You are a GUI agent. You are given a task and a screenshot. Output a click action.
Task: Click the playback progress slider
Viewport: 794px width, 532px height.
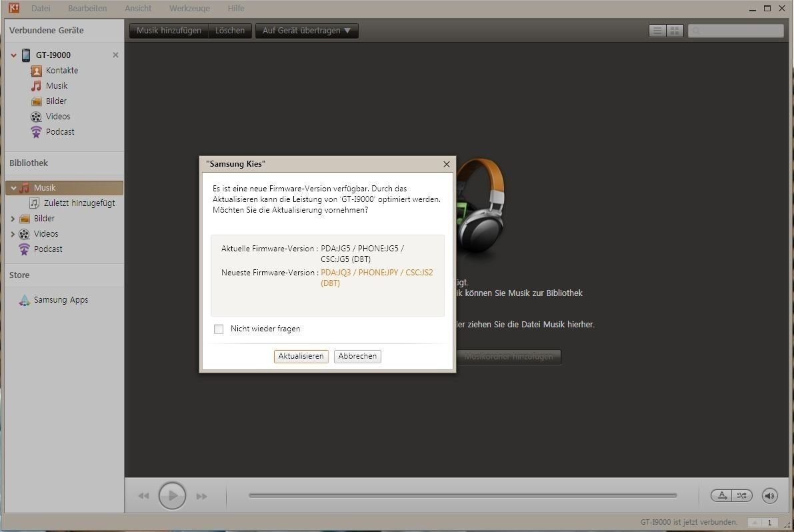click(462, 495)
